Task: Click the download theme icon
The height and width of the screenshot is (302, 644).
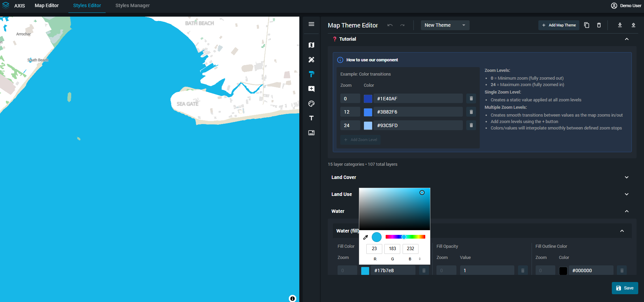Action: click(620, 25)
